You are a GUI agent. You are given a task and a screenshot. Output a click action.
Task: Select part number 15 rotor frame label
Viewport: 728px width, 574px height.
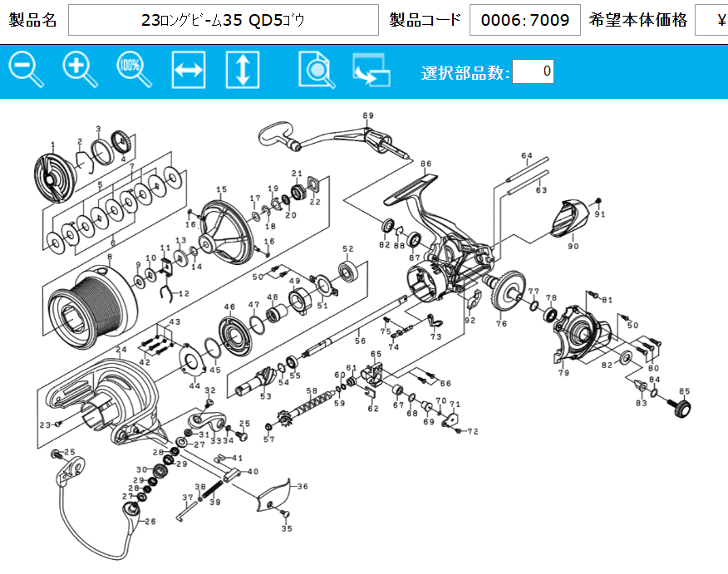click(221, 189)
